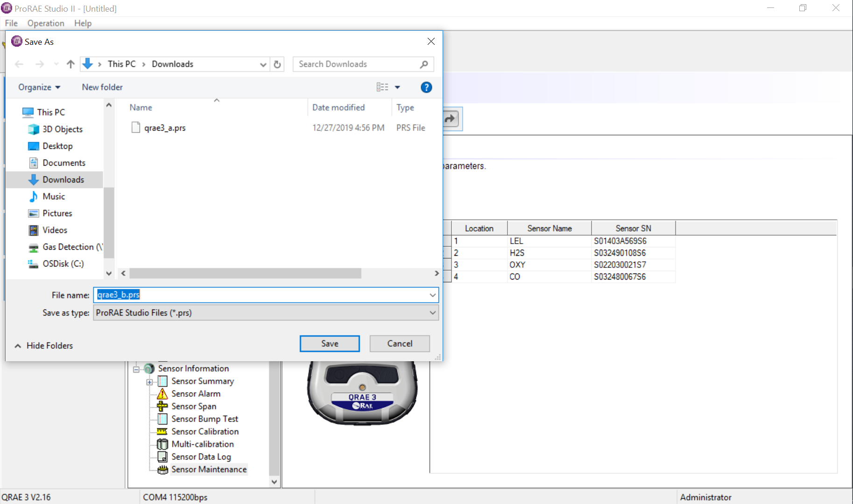The image size is (853, 504).
Task: Open the Sensor Data Log icon
Action: tap(162, 456)
